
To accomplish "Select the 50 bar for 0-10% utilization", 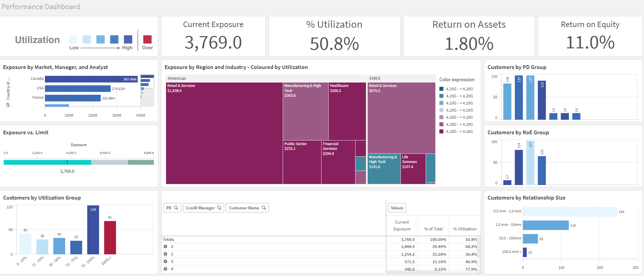I will click(25, 244).
